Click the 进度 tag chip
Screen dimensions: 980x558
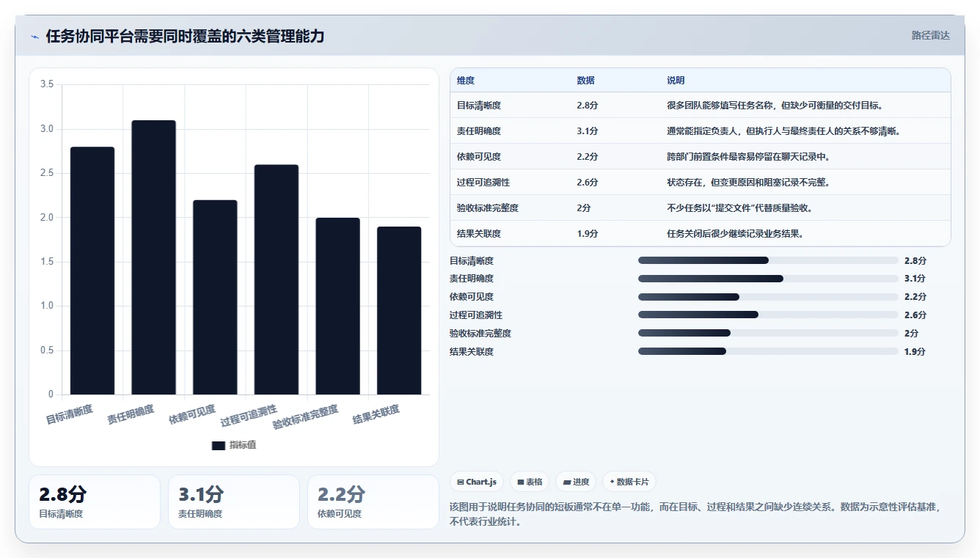click(x=577, y=482)
